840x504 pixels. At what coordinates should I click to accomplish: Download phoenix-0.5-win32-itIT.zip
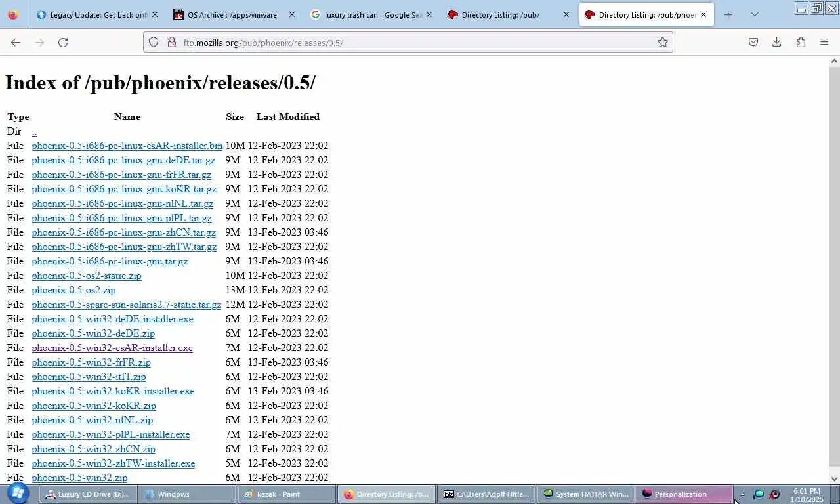[89, 377]
